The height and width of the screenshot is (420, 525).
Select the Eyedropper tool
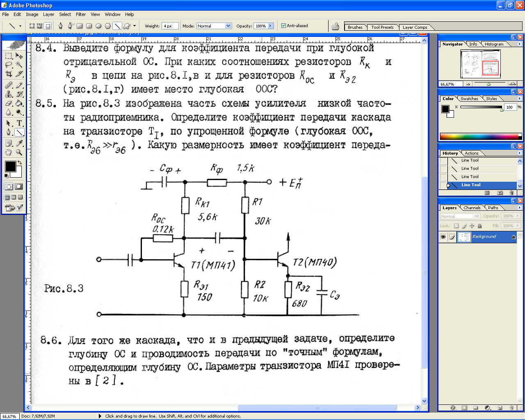(19, 143)
